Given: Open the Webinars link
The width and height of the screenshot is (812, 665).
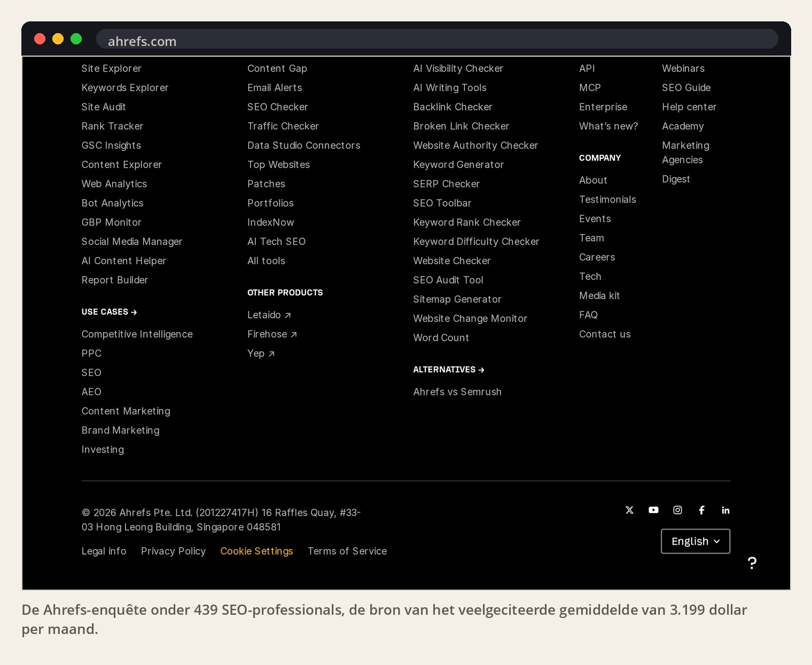Looking at the screenshot, I should coord(683,68).
